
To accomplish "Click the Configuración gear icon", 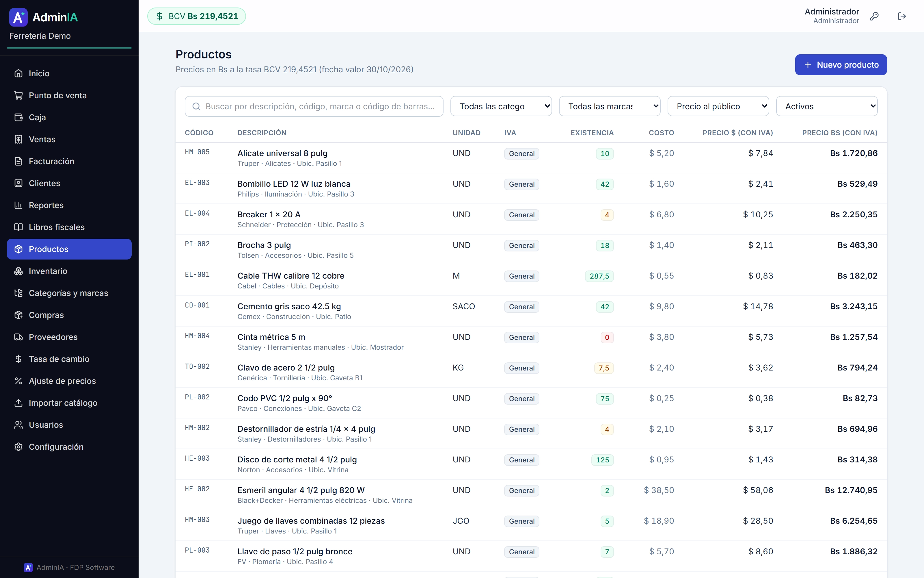I will 18,447.
